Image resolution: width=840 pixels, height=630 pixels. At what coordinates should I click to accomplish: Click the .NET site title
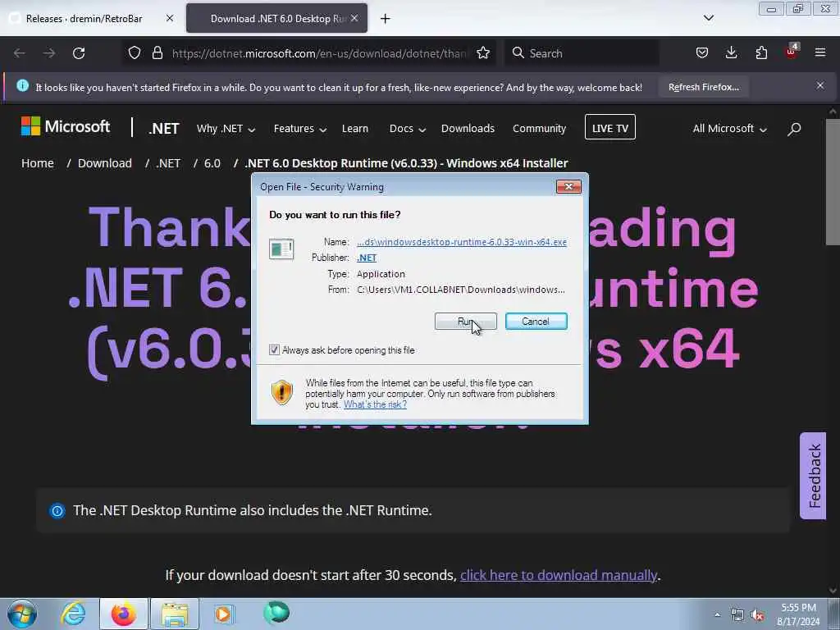[x=164, y=129]
